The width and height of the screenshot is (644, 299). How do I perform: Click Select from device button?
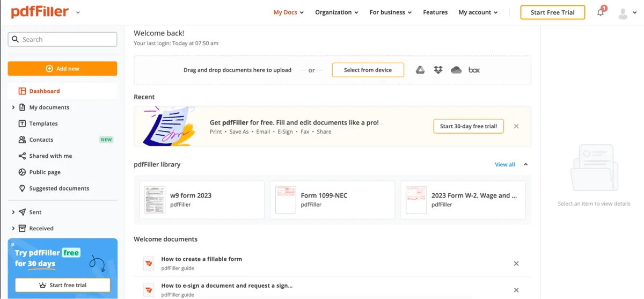tap(368, 70)
